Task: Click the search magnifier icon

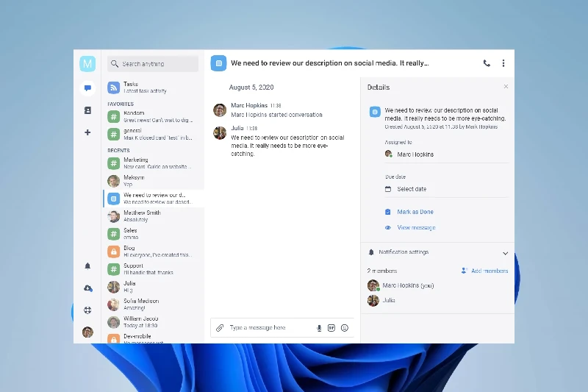Action: [x=115, y=64]
